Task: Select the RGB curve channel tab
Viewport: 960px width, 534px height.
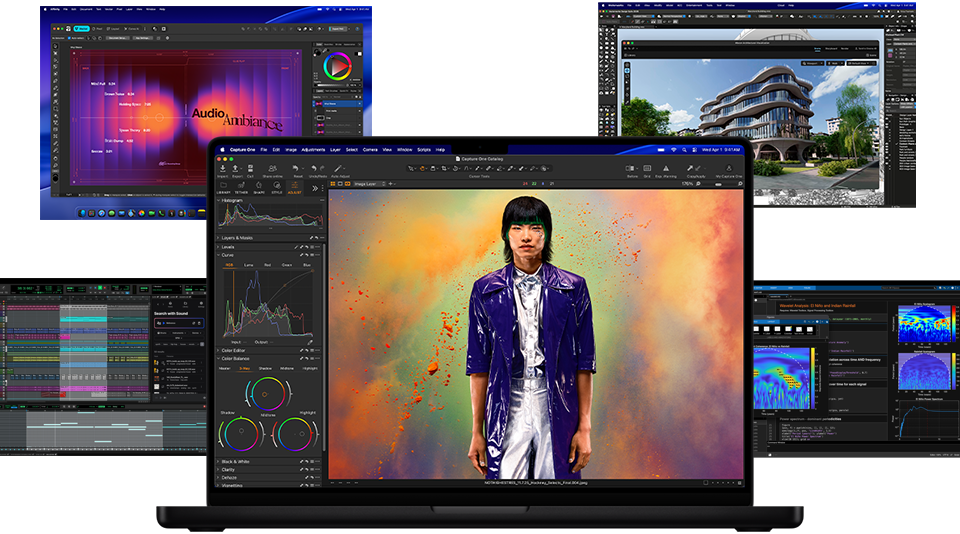Action: coord(230,265)
